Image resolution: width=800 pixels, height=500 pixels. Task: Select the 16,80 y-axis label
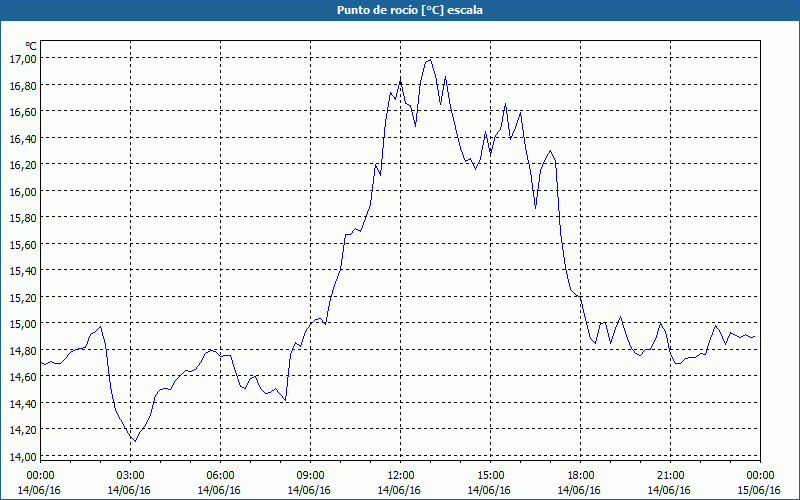[23, 85]
